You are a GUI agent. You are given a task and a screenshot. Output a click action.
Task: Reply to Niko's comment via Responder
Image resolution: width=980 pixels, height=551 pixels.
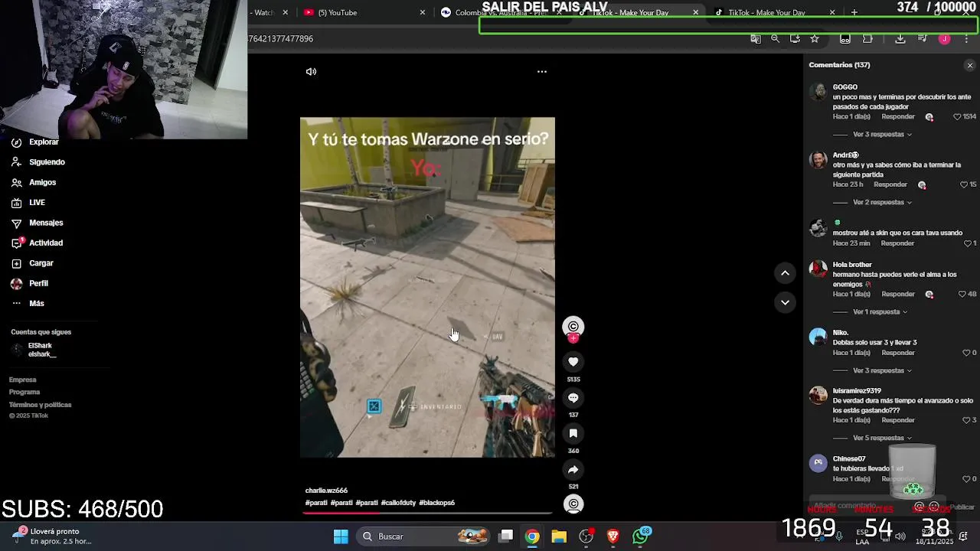pyautogui.click(x=898, y=353)
